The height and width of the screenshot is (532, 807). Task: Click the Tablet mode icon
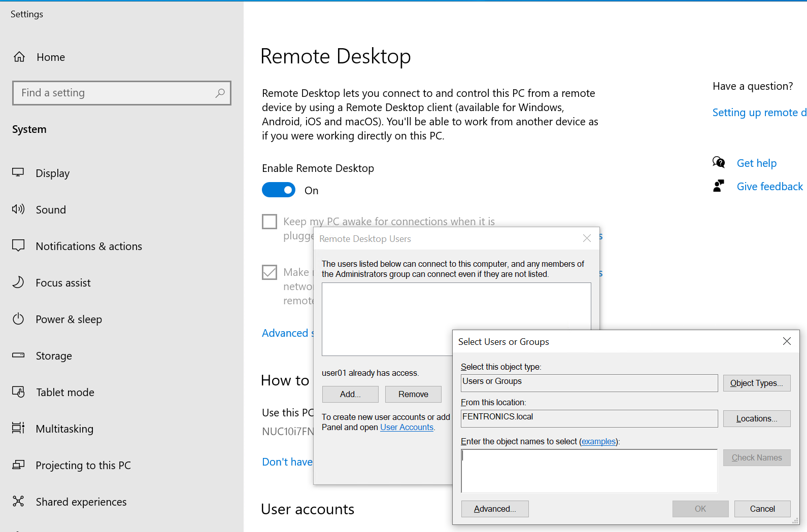coord(18,392)
